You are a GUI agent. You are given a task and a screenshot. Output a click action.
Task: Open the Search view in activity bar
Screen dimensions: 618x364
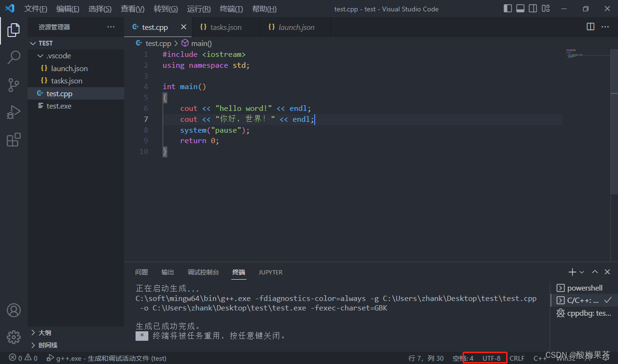point(14,57)
